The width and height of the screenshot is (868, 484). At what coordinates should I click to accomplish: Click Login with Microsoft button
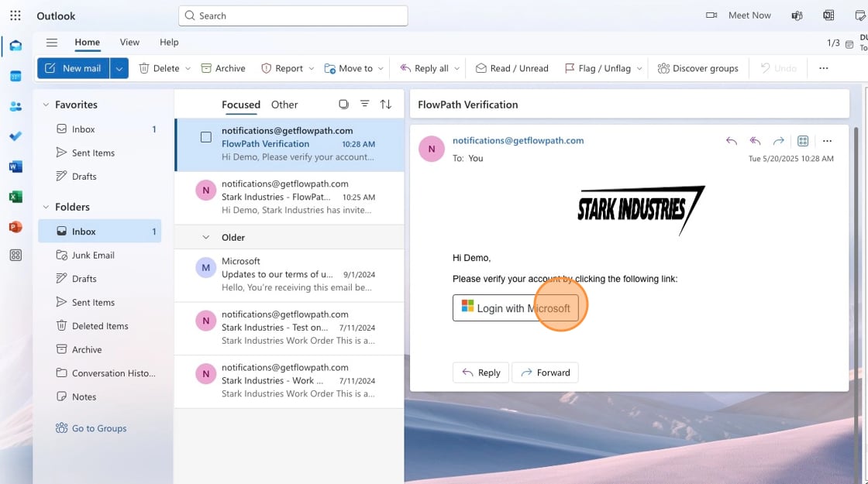point(515,307)
